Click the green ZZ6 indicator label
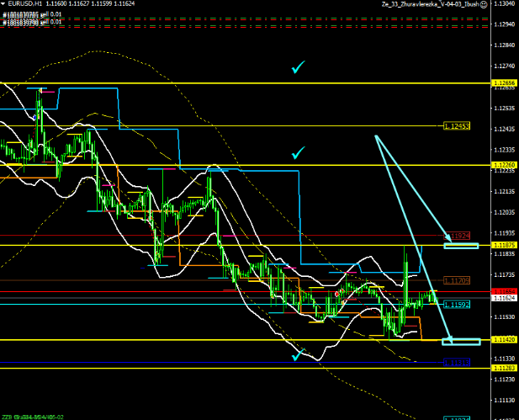The height and width of the screenshot is (420, 519). (34, 416)
